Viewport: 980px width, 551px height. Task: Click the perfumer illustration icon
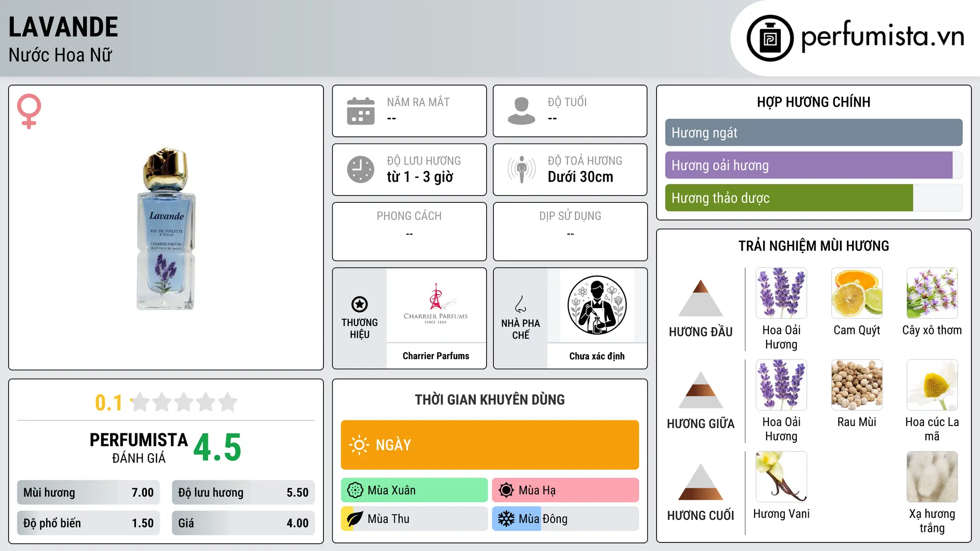click(x=597, y=305)
